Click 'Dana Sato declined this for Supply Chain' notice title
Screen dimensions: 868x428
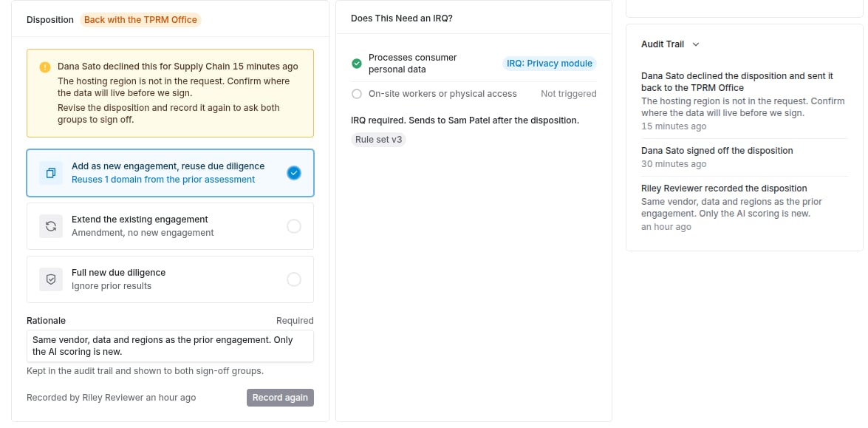tap(178, 67)
